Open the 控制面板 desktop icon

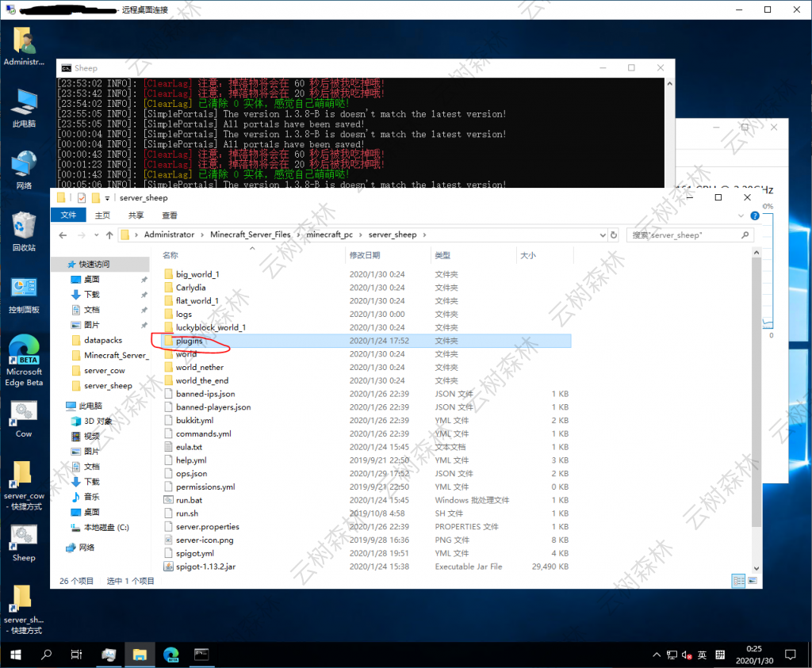[x=24, y=295]
